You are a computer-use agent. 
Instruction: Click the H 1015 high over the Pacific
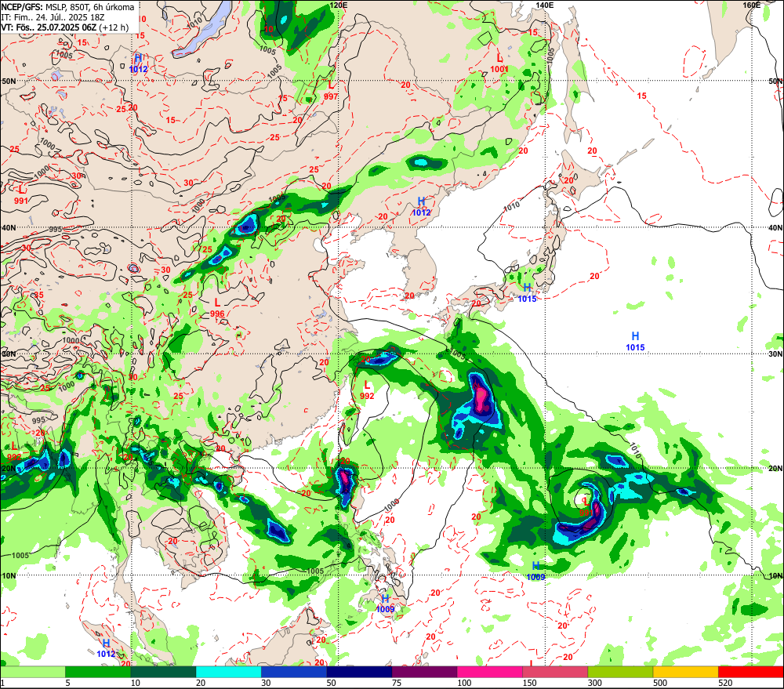point(635,342)
